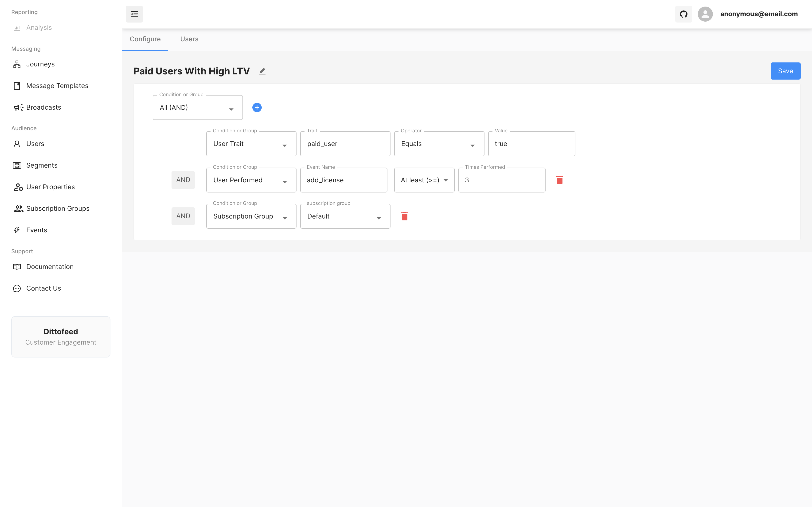Switch to the Users tab

tap(189, 39)
